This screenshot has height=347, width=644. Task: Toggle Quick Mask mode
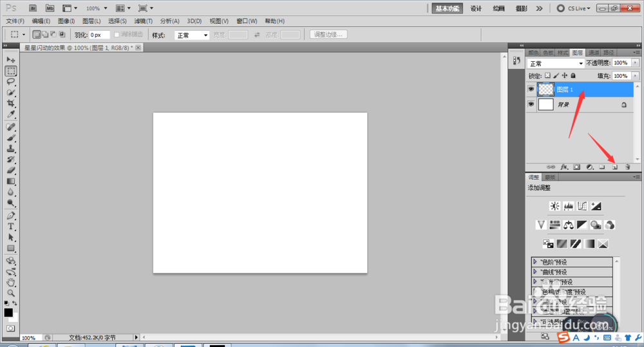pos(11,328)
